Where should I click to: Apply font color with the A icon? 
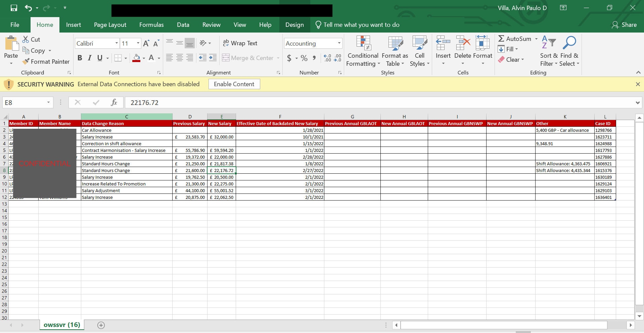pos(151,58)
